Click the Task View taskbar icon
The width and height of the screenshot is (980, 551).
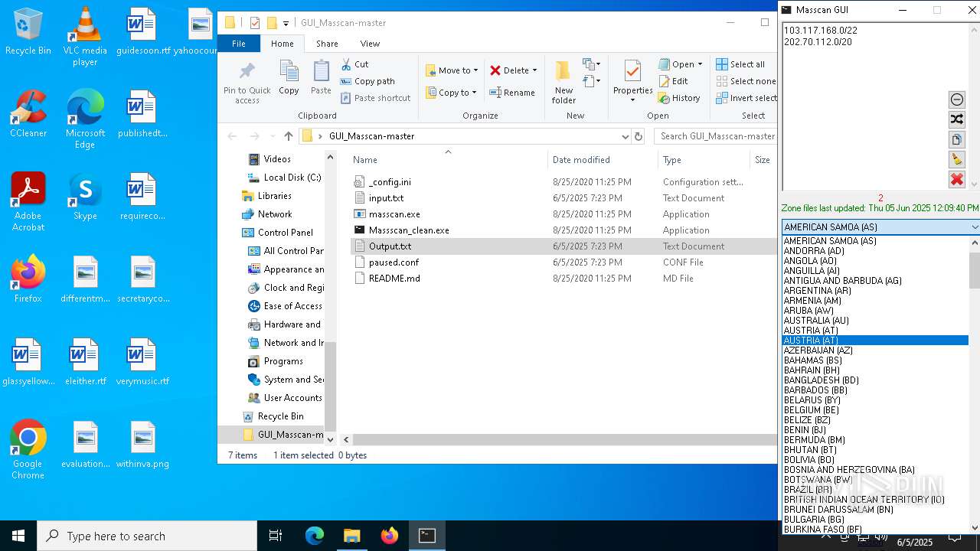276,536
